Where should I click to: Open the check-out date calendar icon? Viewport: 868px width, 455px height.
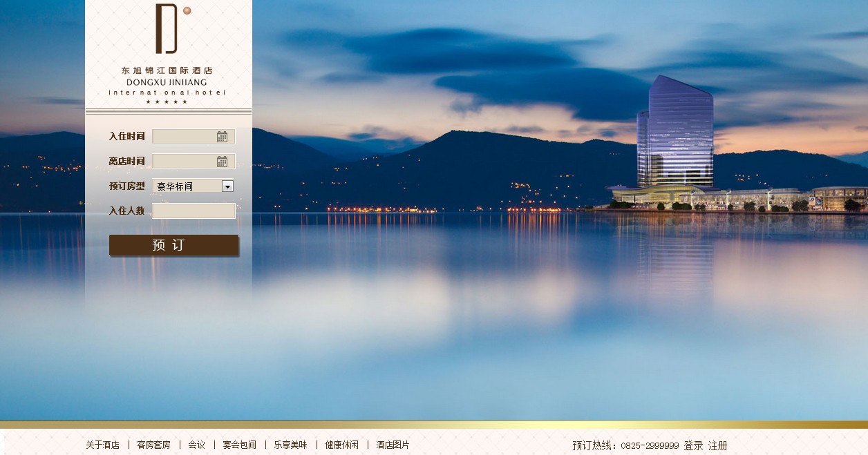tap(222, 162)
